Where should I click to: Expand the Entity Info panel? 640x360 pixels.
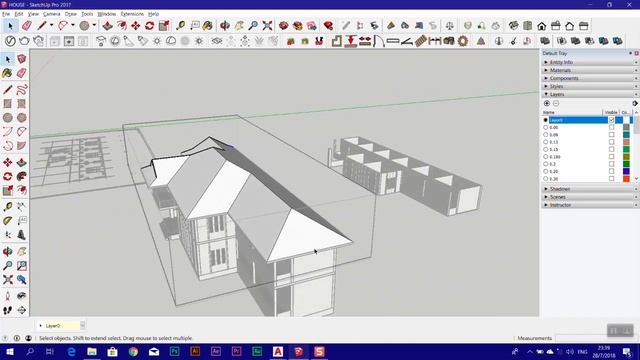coord(590,62)
